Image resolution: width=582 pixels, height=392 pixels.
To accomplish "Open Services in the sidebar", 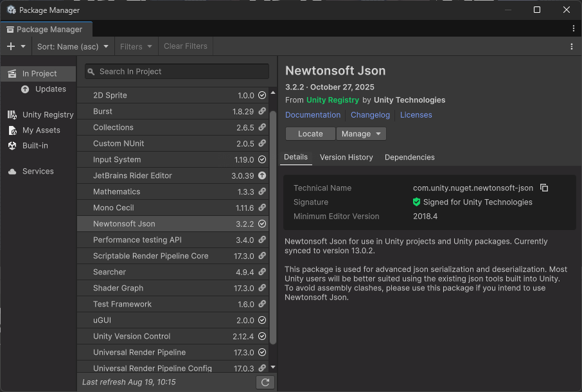I will click(39, 171).
